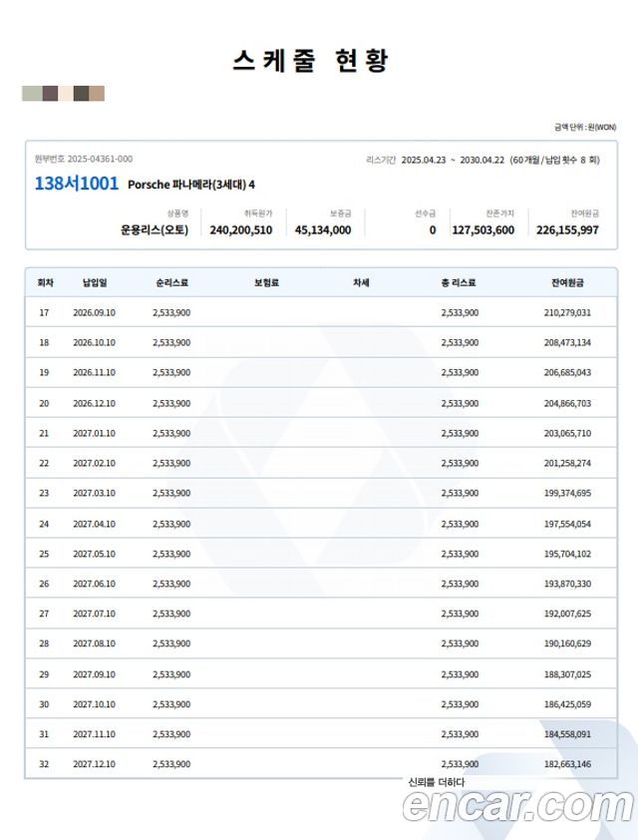Select the 스케줄 현황 page title
The image size is (638, 840).
pyautogui.click(x=310, y=60)
